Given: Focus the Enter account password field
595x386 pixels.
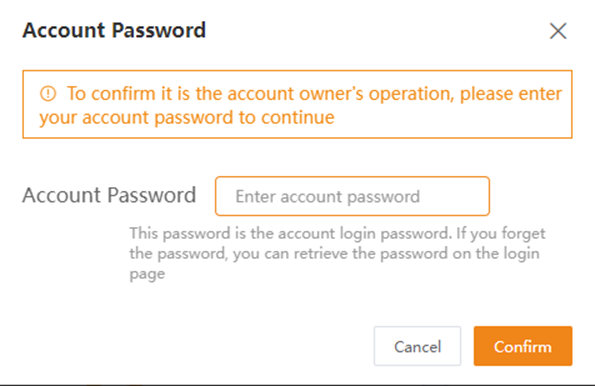Looking at the screenshot, I should pyautogui.click(x=352, y=196).
